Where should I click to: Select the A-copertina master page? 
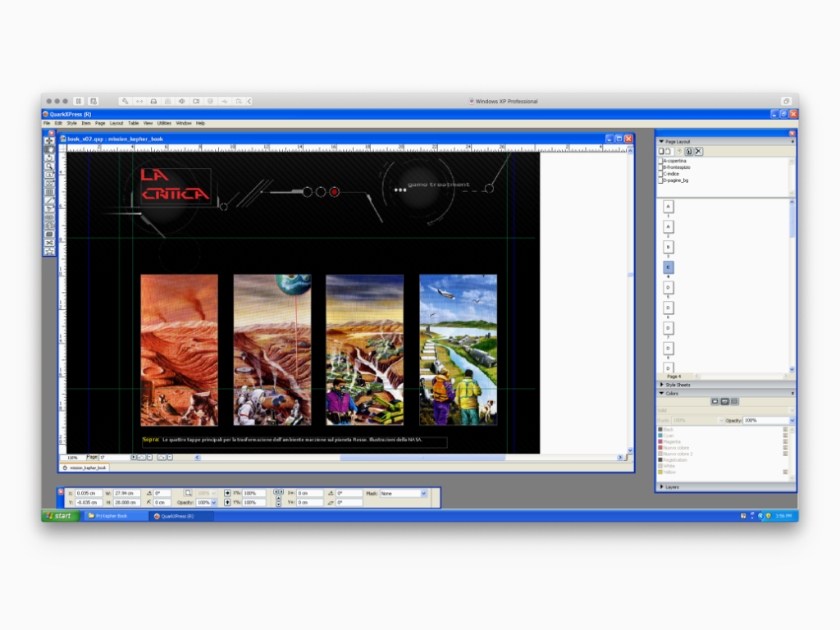tap(674, 161)
